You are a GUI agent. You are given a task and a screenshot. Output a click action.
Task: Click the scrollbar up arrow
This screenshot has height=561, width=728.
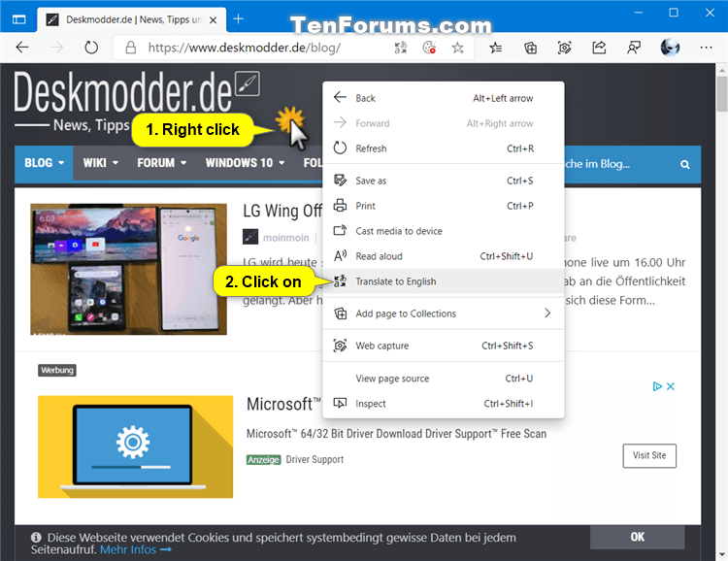(721, 70)
